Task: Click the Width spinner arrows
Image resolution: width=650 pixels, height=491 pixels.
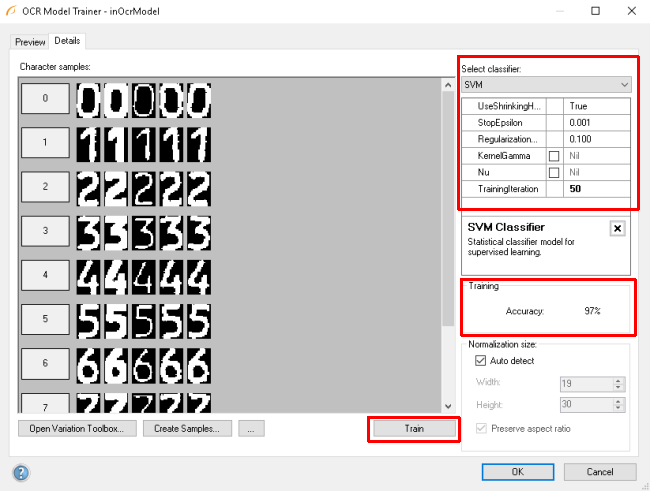Action: (618, 383)
